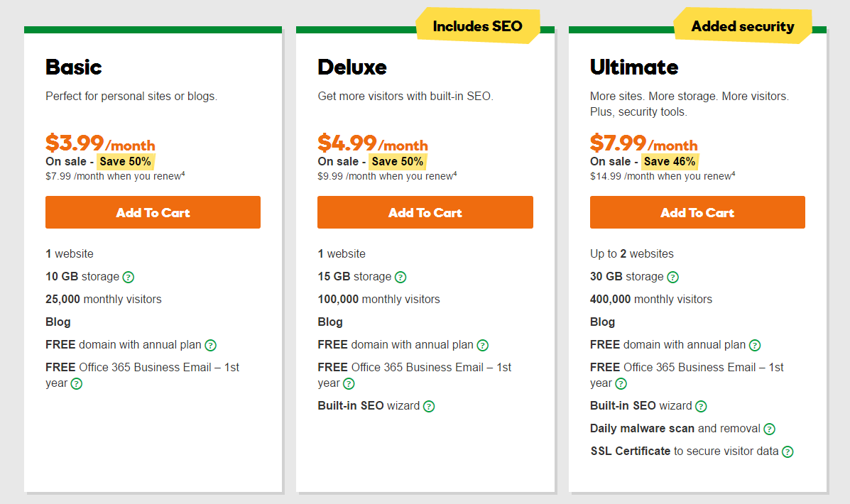Show info on Deluxe Built-in SEO wizard

[428, 406]
